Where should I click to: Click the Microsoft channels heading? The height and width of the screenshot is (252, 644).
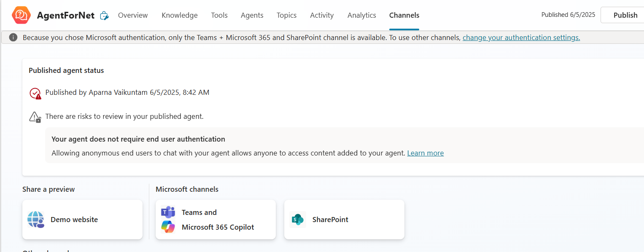[x=187, y=189]
